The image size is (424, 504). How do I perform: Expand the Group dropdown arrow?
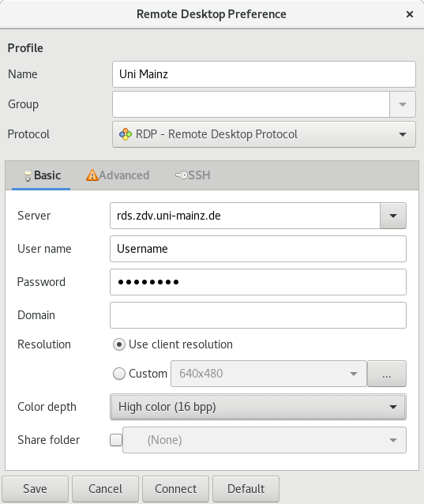tap(403, 104)
